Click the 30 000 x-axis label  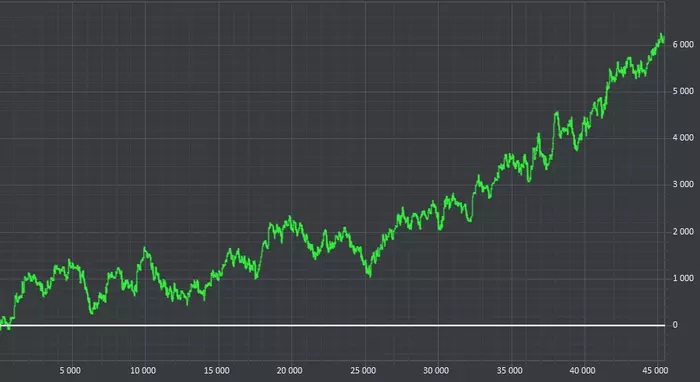pyautogui.click(x=436, y=370)
